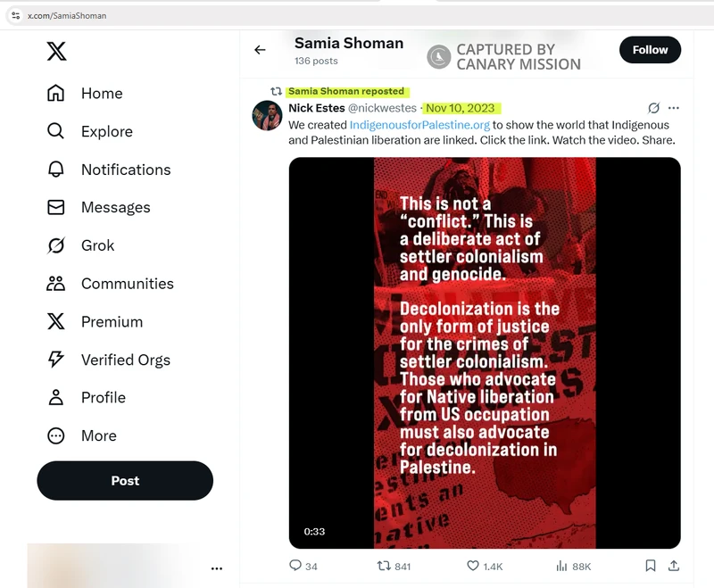This screenshot has height=588, width=714.
Task: Play the 0:33 video in the post
Action: point(485,352)
